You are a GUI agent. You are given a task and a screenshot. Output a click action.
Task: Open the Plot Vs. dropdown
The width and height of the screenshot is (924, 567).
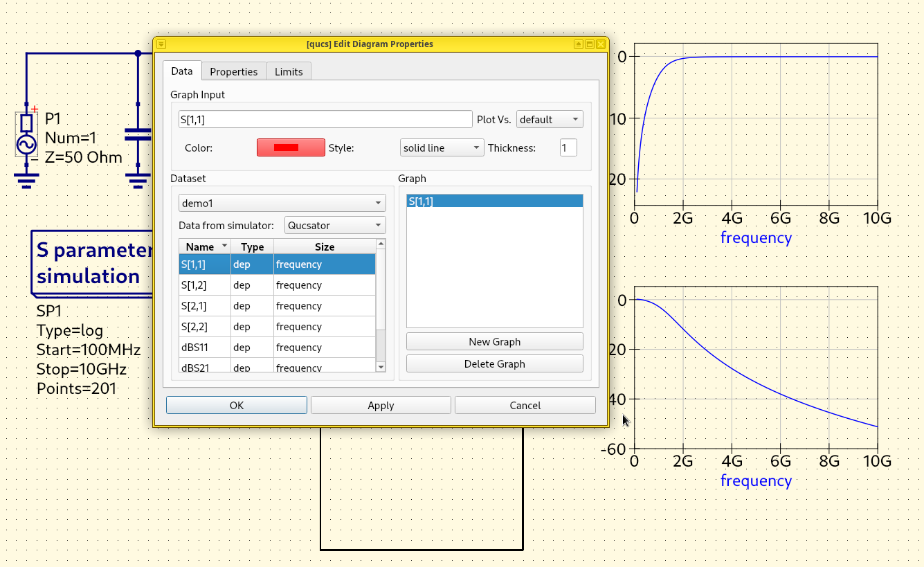click(x=550, y=120)
